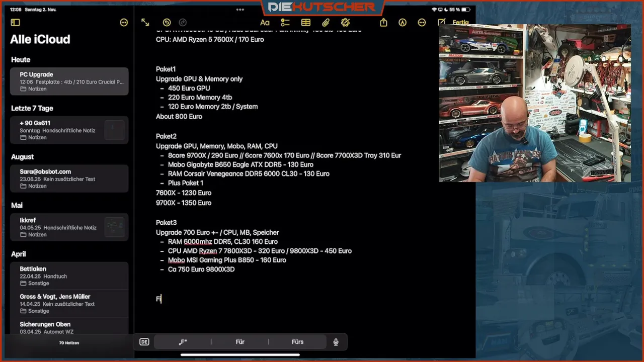This screenshot has width=644, height=362.
Task: Click 'Upgrade GPU & Memory only' line
Action: [199, 79]
